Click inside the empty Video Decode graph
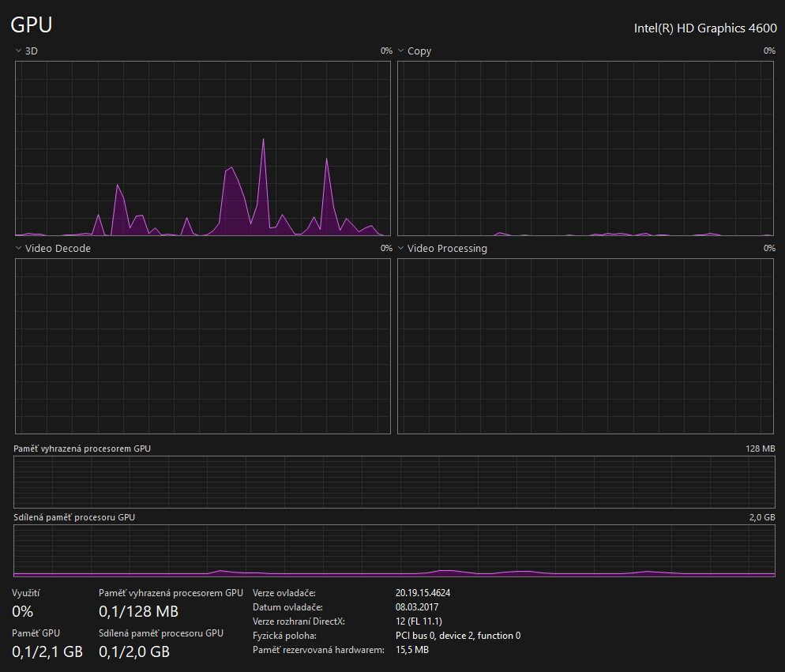Screen dimensions: 785x672 203,346
